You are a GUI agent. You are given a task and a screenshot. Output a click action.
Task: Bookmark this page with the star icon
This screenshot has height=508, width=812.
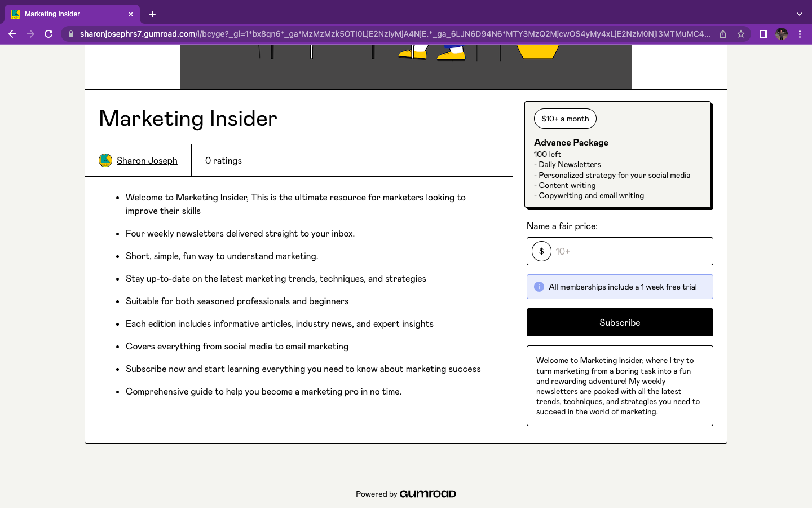pyautogui.click(x=741, y=34)
